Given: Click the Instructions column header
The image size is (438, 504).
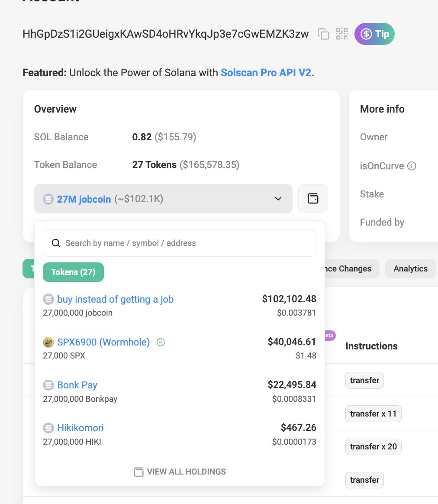Looking at the screenshot, I should [x=371, y=346].
